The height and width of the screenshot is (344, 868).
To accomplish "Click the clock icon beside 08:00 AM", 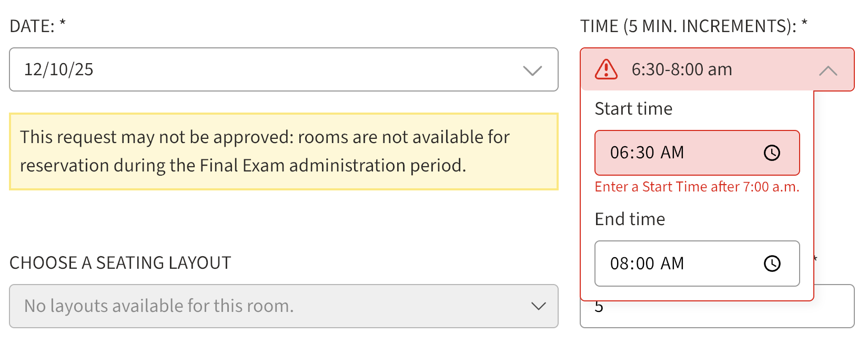I will (x=772, y=264).
